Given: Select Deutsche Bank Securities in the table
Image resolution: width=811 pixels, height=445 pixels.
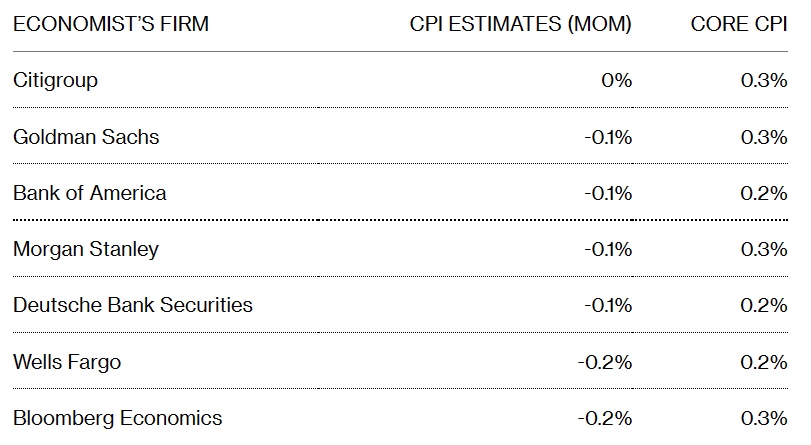Looking at the screenshot, I should 133,305.
